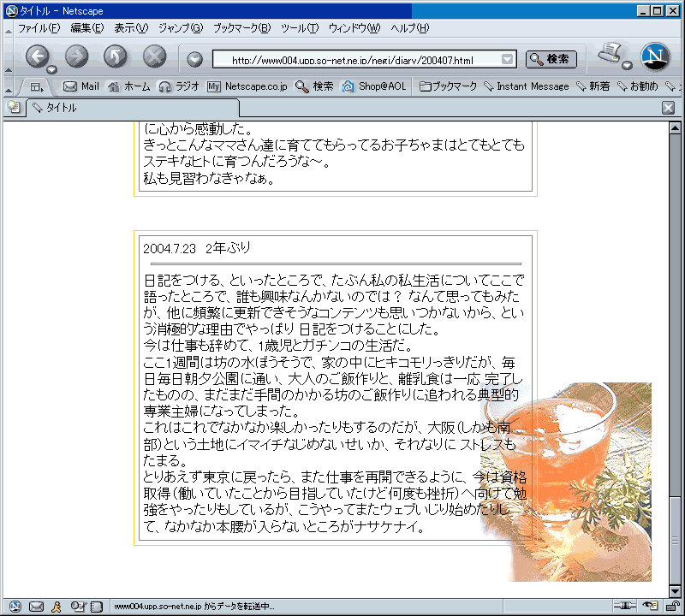This screenshot has height=616, width=685.
Task: Open the 編集(E) menu
Action: (87, 28)
